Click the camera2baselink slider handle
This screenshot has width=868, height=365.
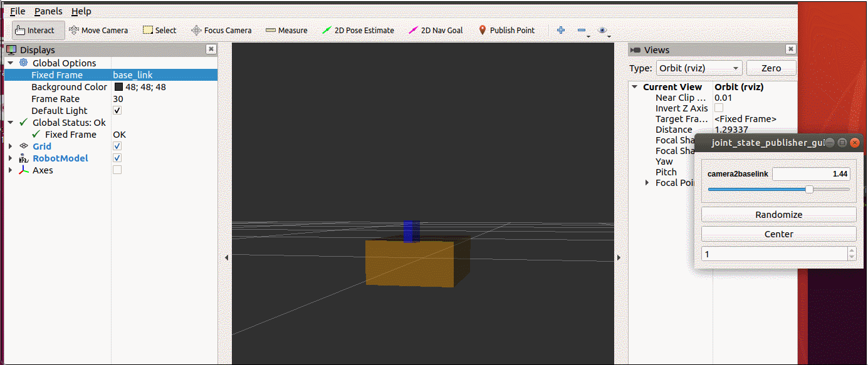[x=809, y=189]
